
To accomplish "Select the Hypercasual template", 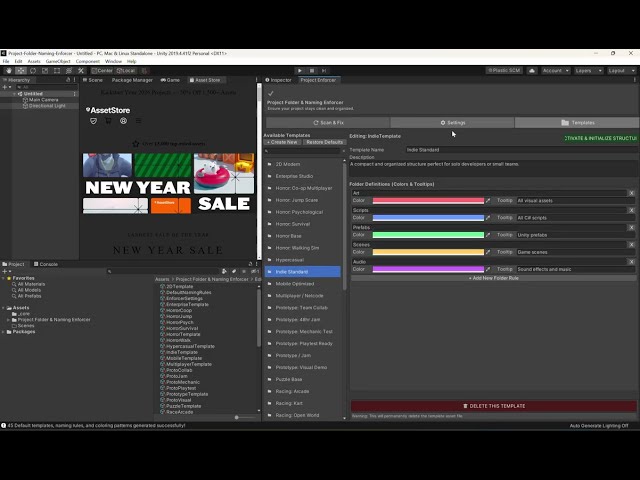I will 304,260.
